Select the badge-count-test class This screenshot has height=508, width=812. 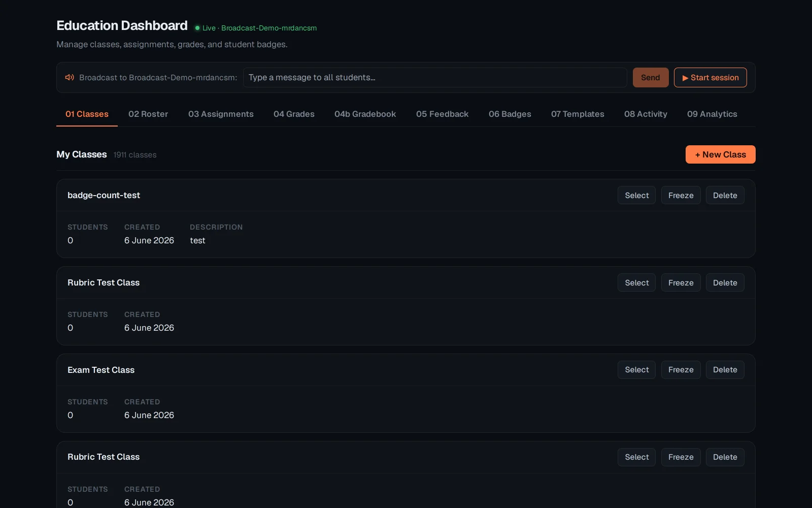click(x=636, y=195)
